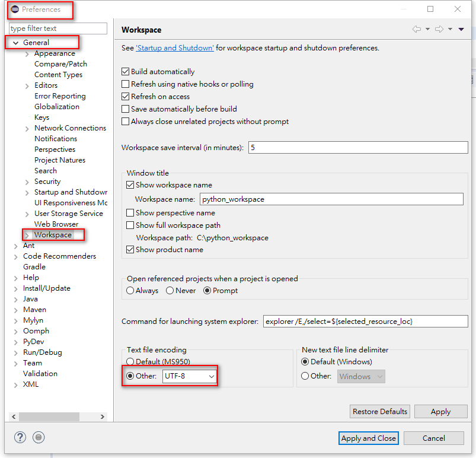Expand the Maven preferences node
Screen dimensions: 476x458
[x=16, y=310]
